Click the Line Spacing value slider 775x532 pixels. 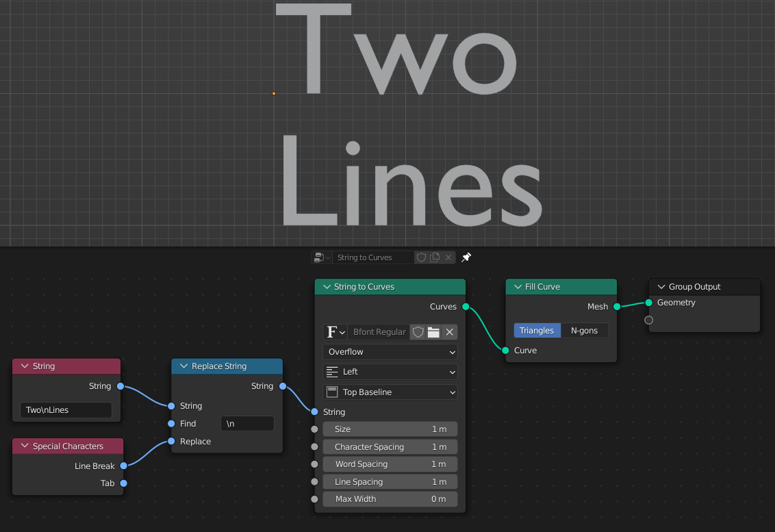[390, 481]
